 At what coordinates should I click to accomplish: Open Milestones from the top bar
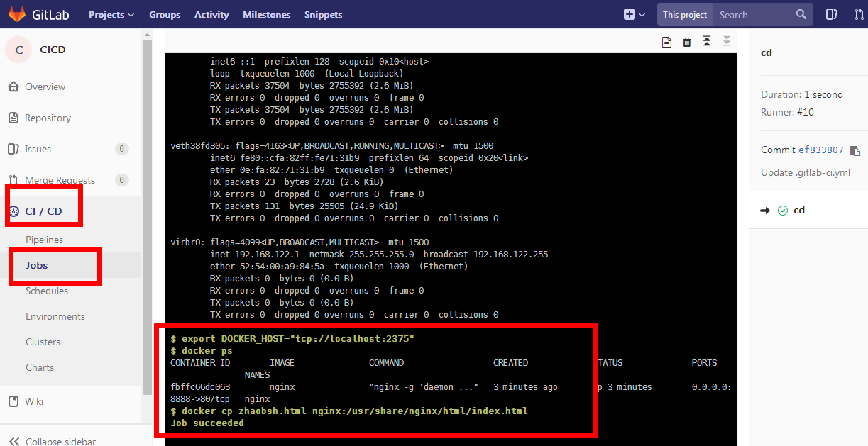pyautogui.click(x=267, y=14)
